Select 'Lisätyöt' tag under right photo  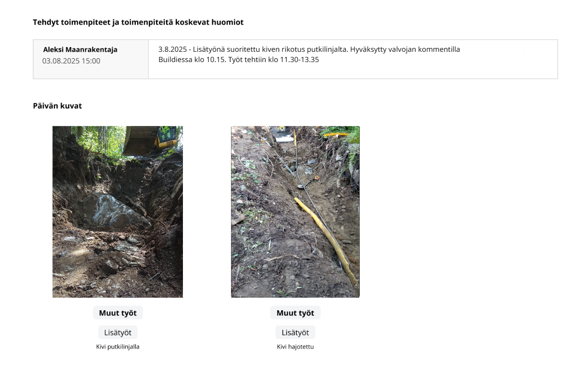(295, 333)
